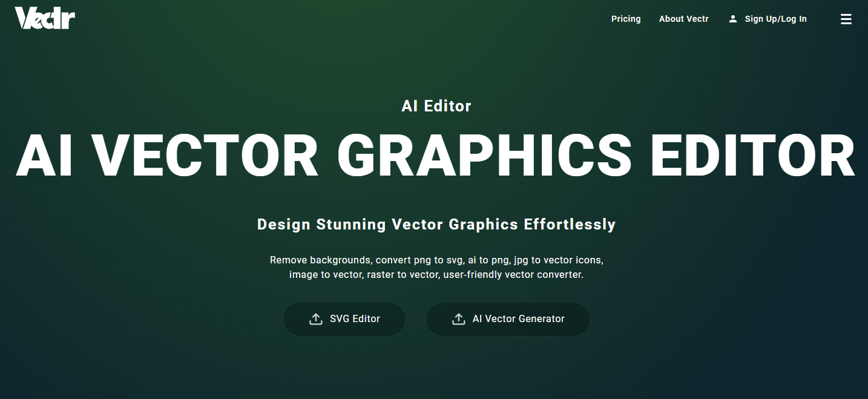Select the AI Editor heading

(436, 106)
